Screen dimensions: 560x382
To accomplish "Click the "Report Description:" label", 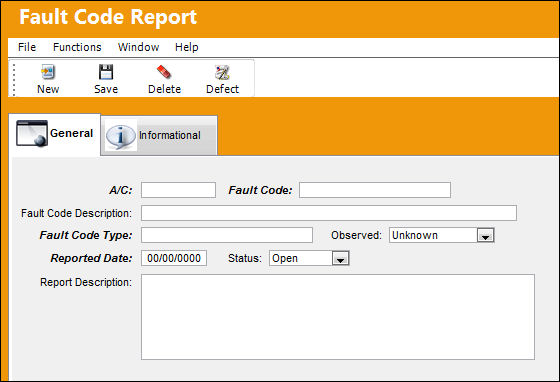I will [x=86, y=282].
